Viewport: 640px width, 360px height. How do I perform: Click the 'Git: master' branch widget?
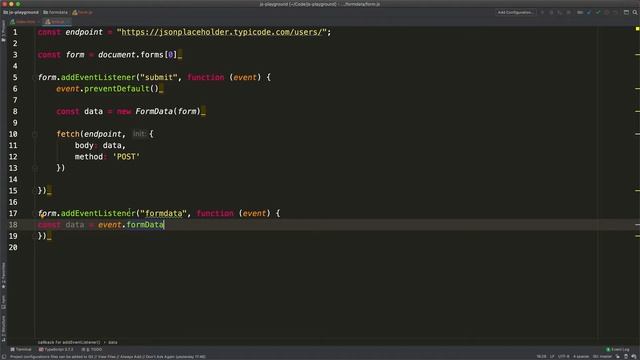(x=602, y=357)
